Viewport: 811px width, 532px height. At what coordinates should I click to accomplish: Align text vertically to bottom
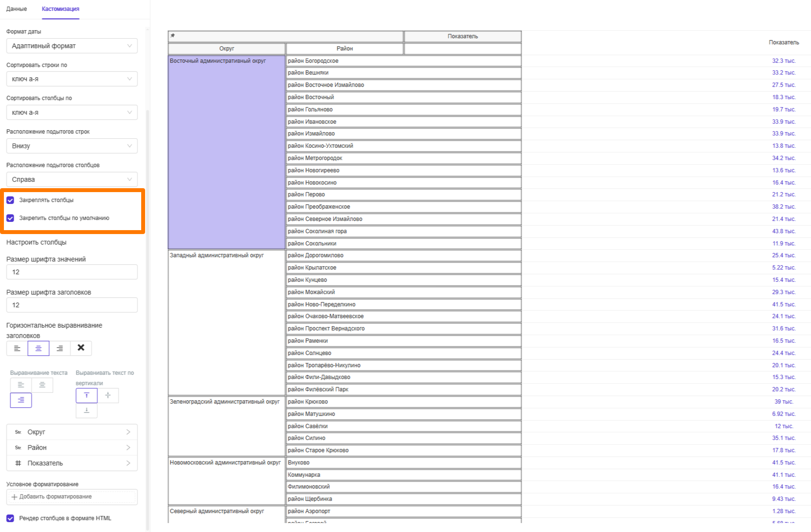coord(87,410)
